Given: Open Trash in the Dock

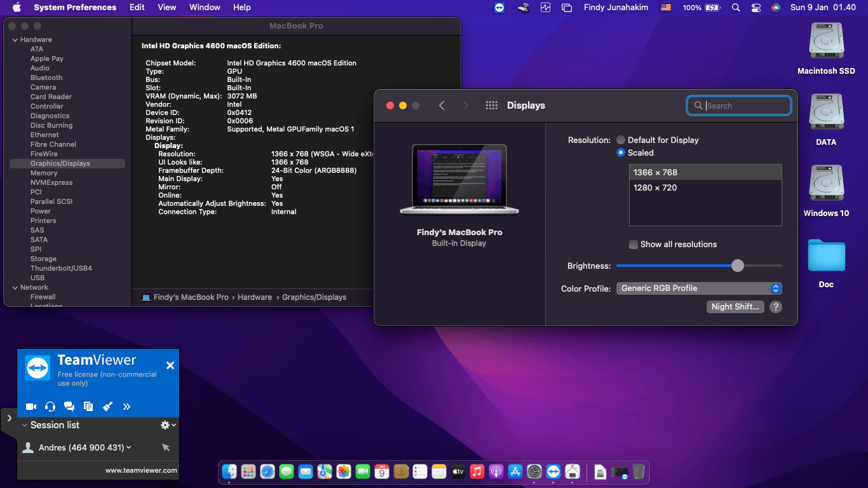Looking at the screenshot, I should (639, 471).
